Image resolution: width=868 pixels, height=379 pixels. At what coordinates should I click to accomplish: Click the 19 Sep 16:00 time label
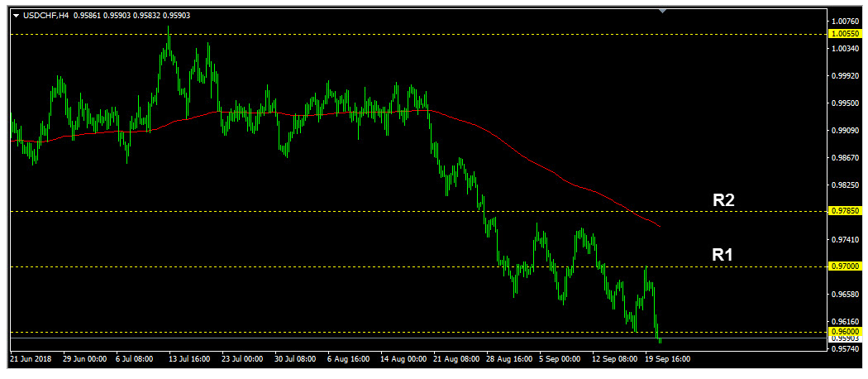(x=666, y=359)
